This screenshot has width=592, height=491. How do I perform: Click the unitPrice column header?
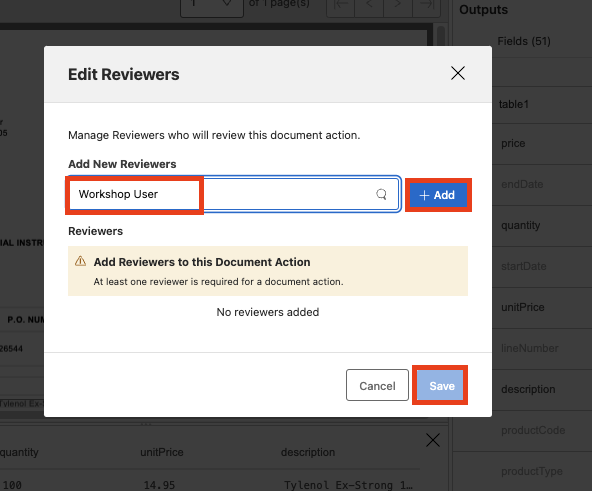[x=162, y=452]
